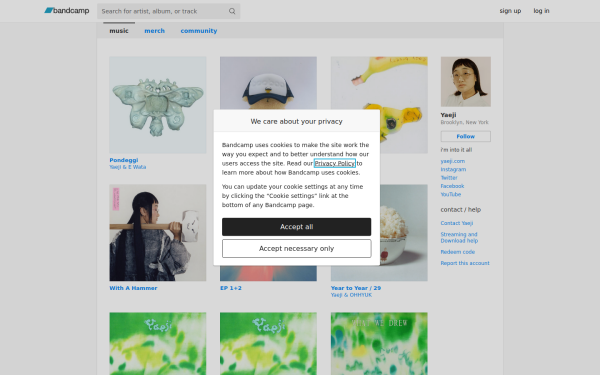The width and height of the screenshot is (600, 375).
Task: Open the Contact Yaeji link
Action: (x=457, y=223)
